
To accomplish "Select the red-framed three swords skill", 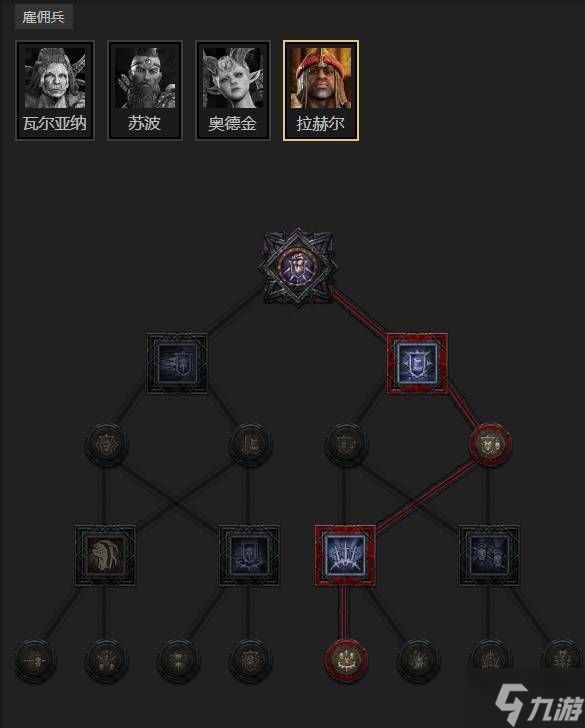I will click(345, 555).
